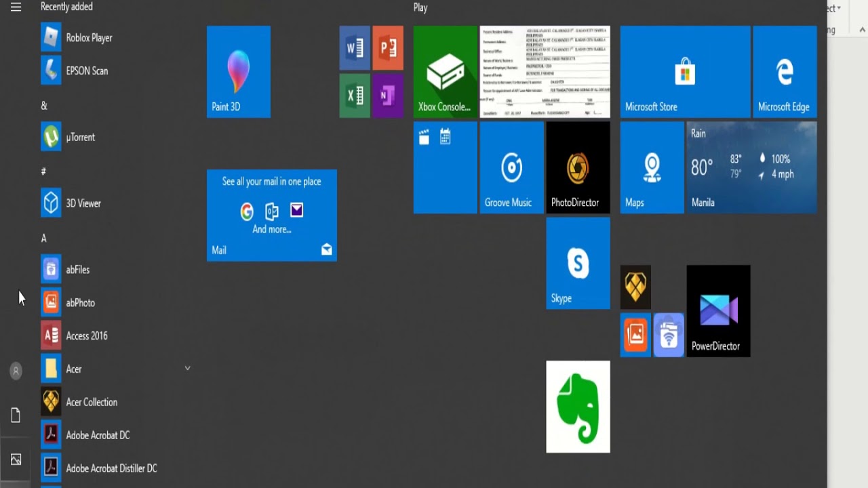868x488 pixels.
Task: Open the Calendar small tile
Action: (x=446, y=138)
